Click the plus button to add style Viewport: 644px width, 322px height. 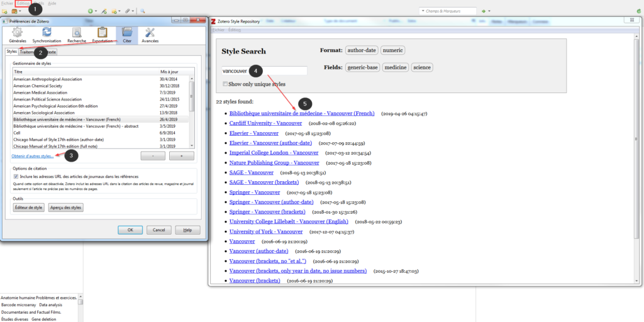coord(182,156)
